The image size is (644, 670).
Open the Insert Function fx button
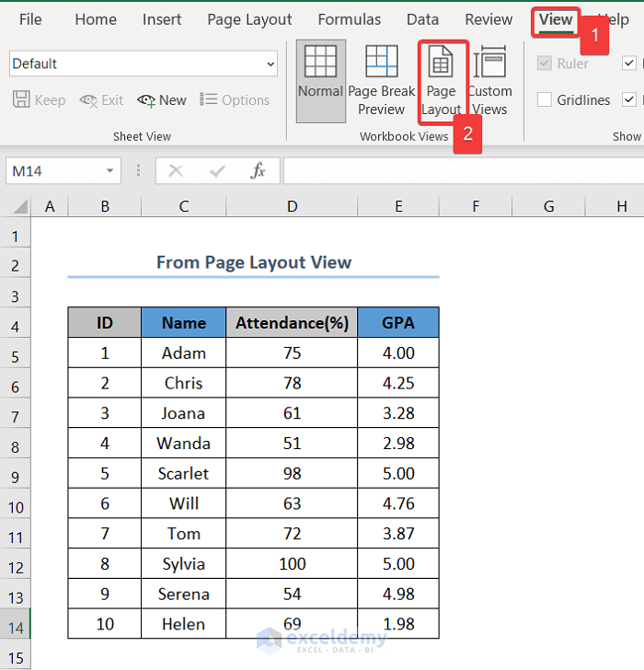tap(258, 171)
